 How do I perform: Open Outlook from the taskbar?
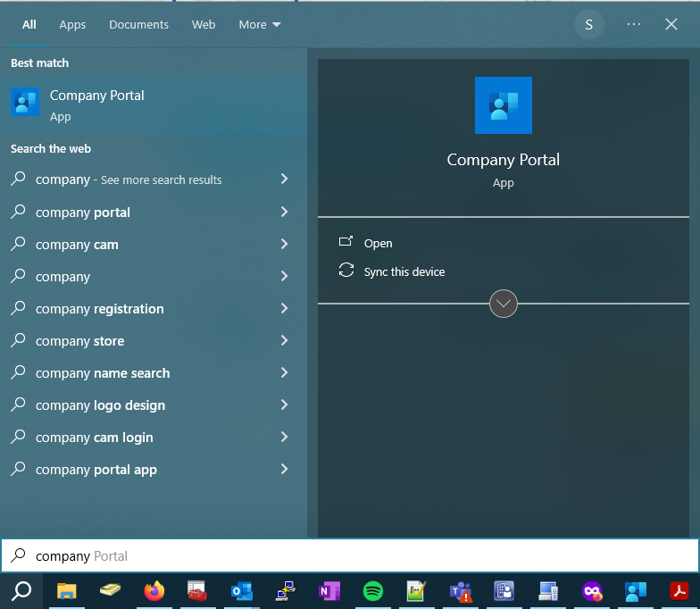(241, 591)
